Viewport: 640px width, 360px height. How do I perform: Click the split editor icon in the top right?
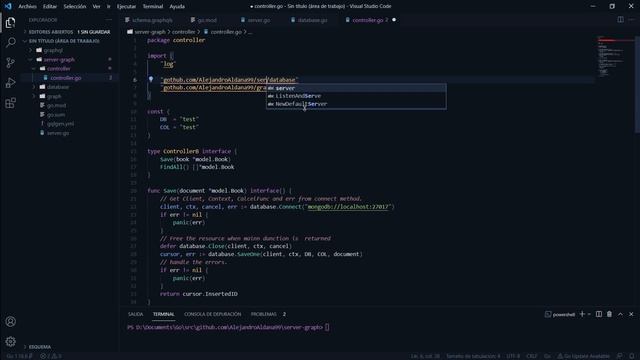[x=620, y=20]
